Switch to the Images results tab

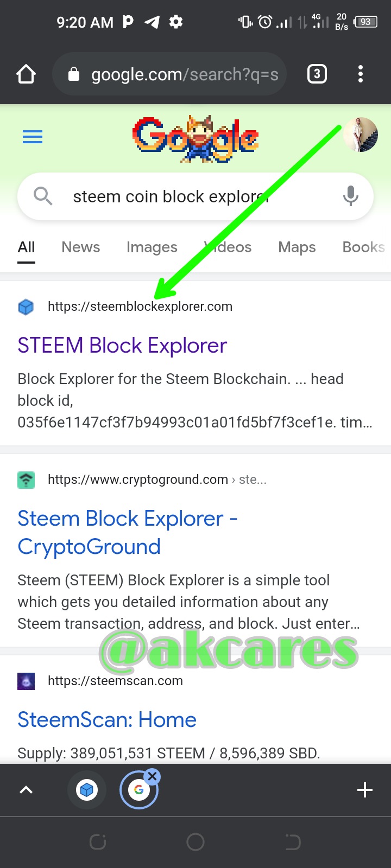click(152, 247)
